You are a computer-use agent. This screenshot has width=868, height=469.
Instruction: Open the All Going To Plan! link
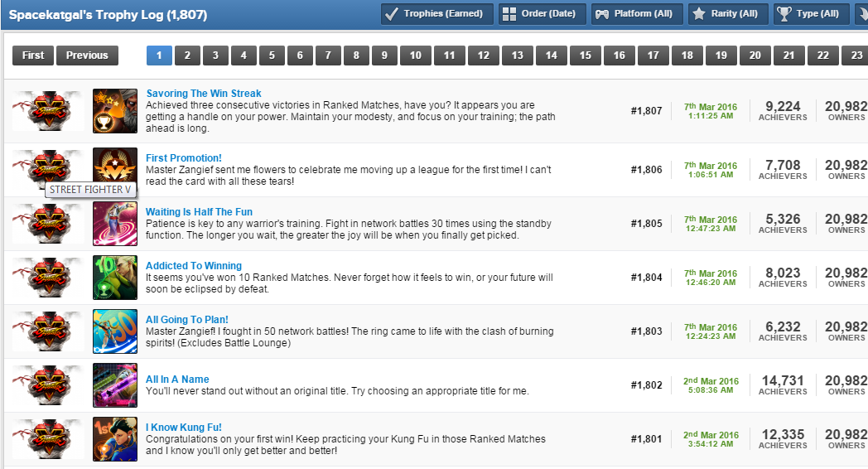pos(187,320)
